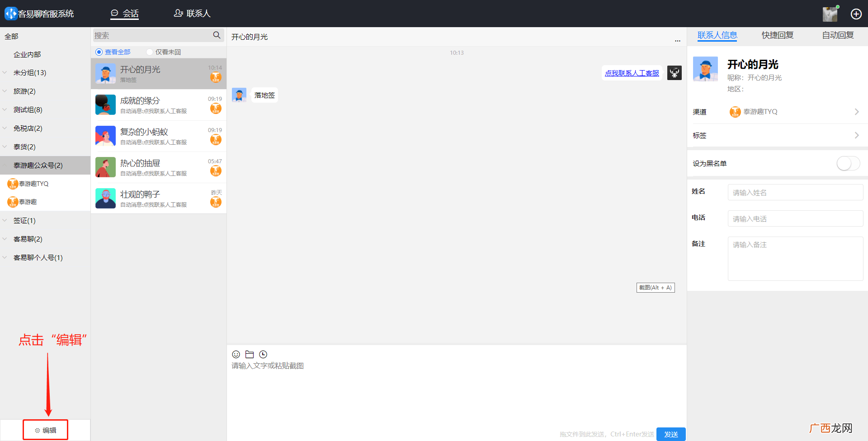Toggle the 设为黑名单 switch
The width and height of the screenshot is (868, 441).
(848, 163)
